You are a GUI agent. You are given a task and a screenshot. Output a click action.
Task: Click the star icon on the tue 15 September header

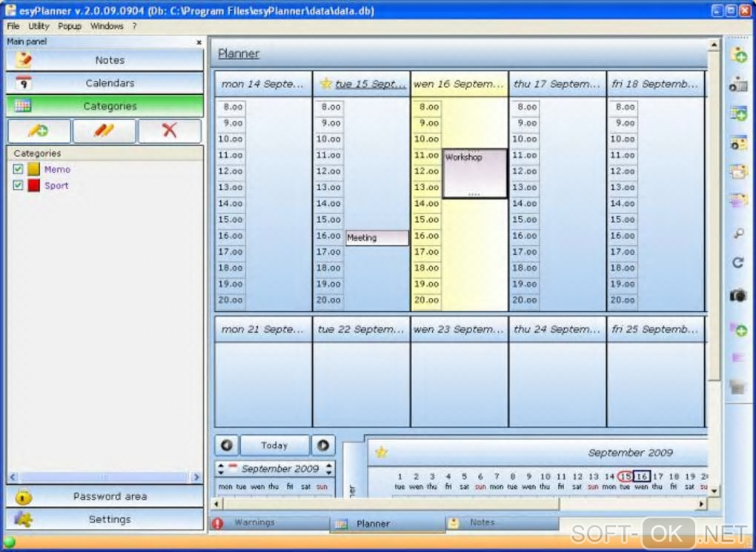[326, 84]
